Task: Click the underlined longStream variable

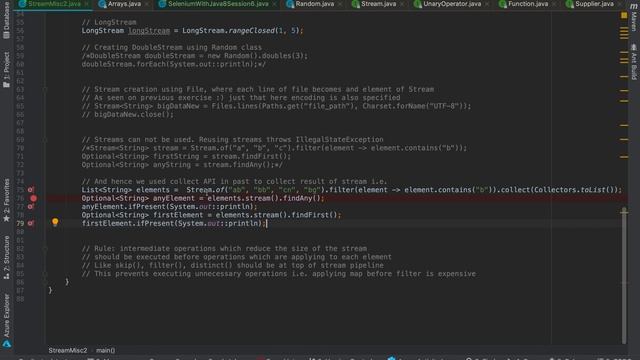Action: (x=149, y=31)
